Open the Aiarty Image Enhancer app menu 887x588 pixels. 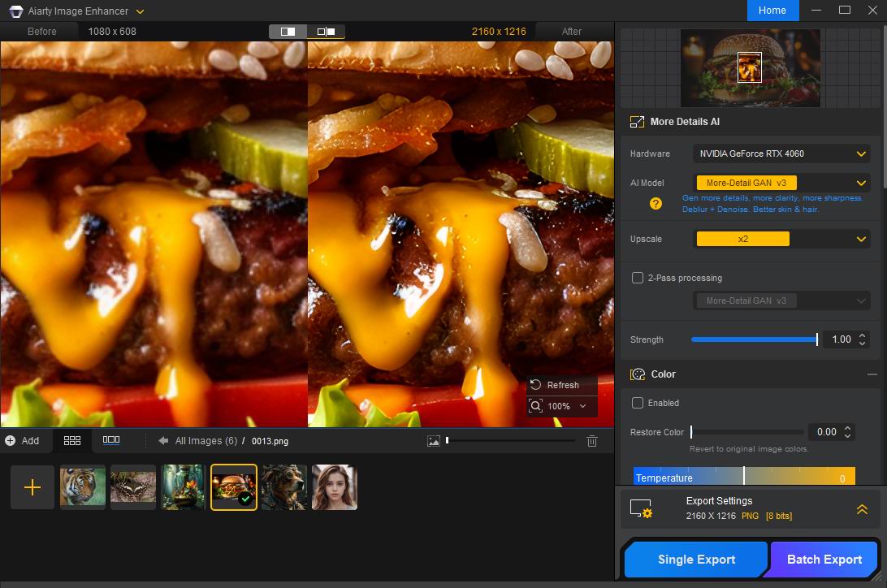click(x=140, y=11)
